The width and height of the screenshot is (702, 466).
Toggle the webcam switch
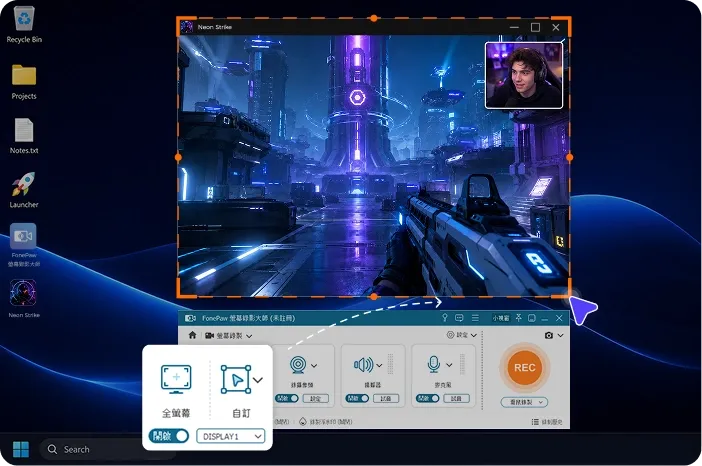(287, 398)
